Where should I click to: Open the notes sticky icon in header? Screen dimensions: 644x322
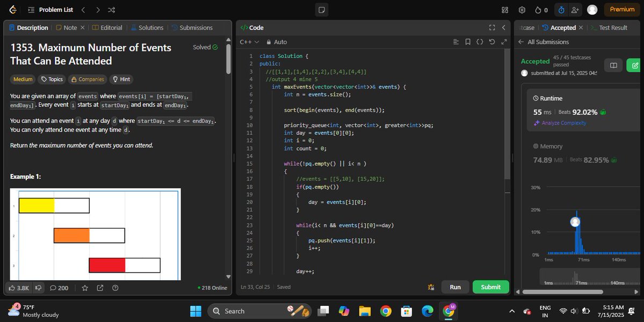[322, 10]
